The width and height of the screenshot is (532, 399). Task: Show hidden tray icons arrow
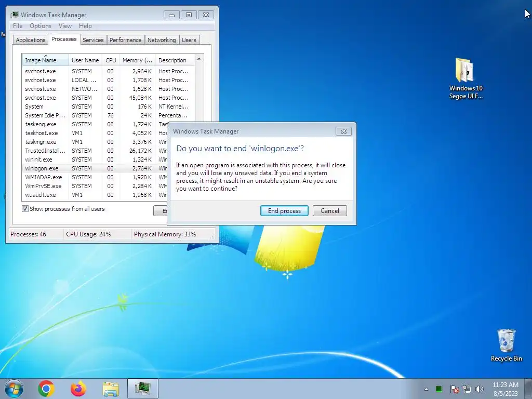tap(426, 389)
